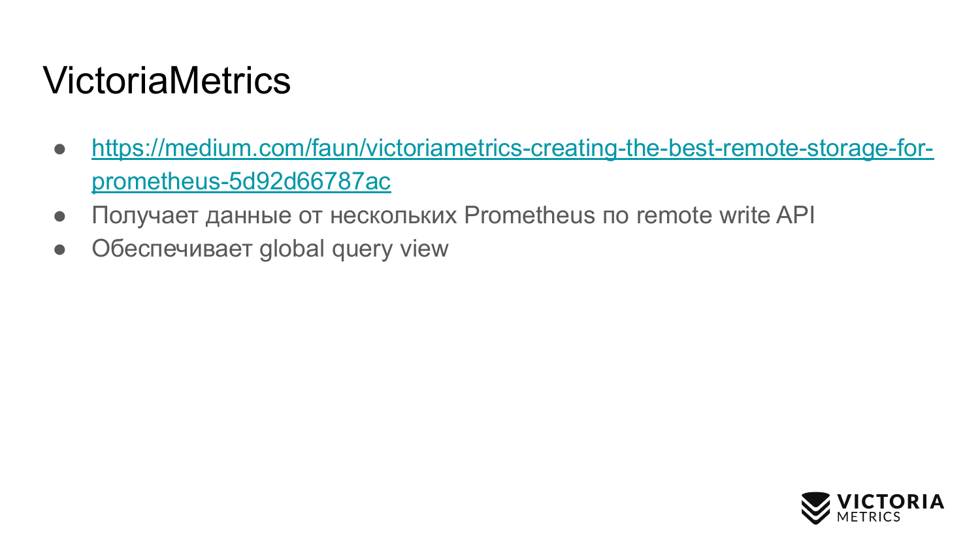Click the word 'нескольких' in the second bullet
The image size is (980, 551).
pos(393,215)
